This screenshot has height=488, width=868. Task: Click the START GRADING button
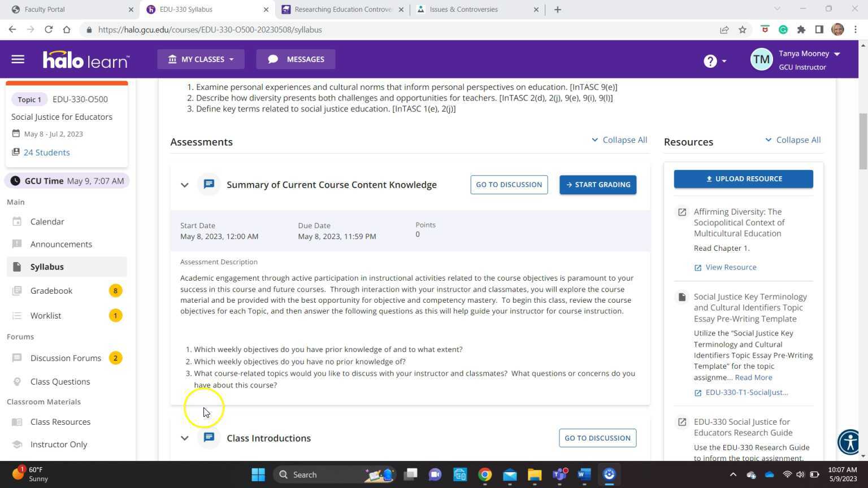(597, 184)
